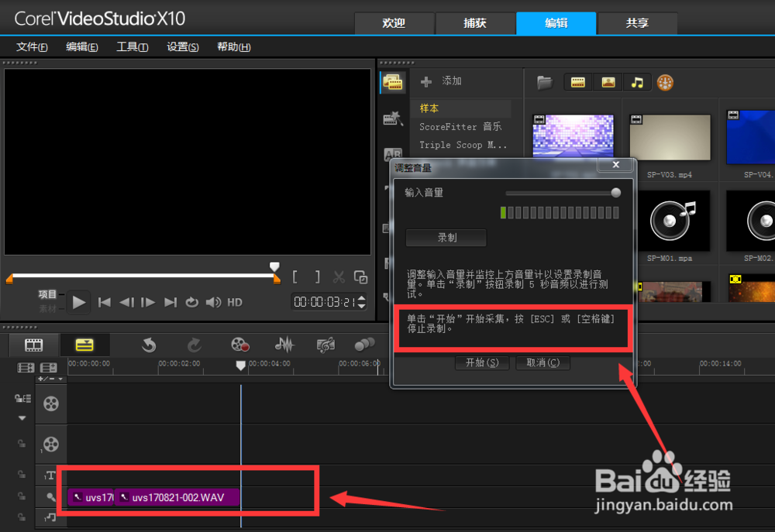Set the mark-in bracket

coord(295,277)
